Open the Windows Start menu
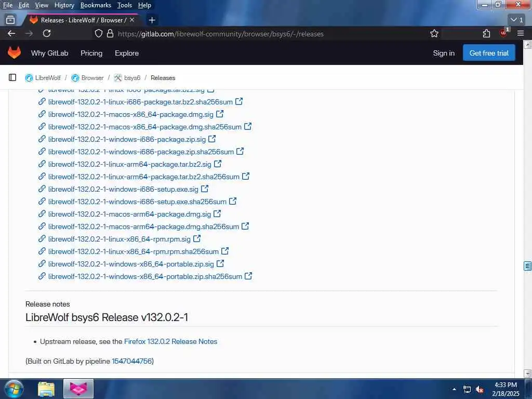The image size is (532, 399). tap(14, 389)
